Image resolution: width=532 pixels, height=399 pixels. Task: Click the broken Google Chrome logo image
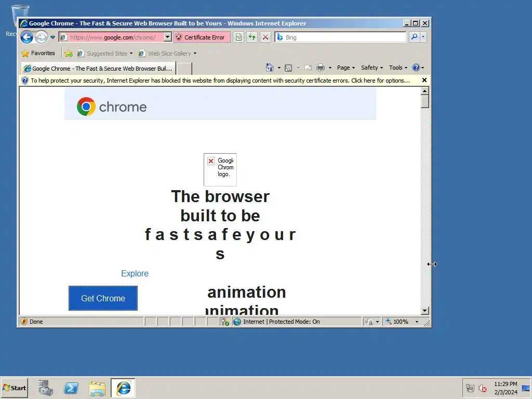(220, 170)
